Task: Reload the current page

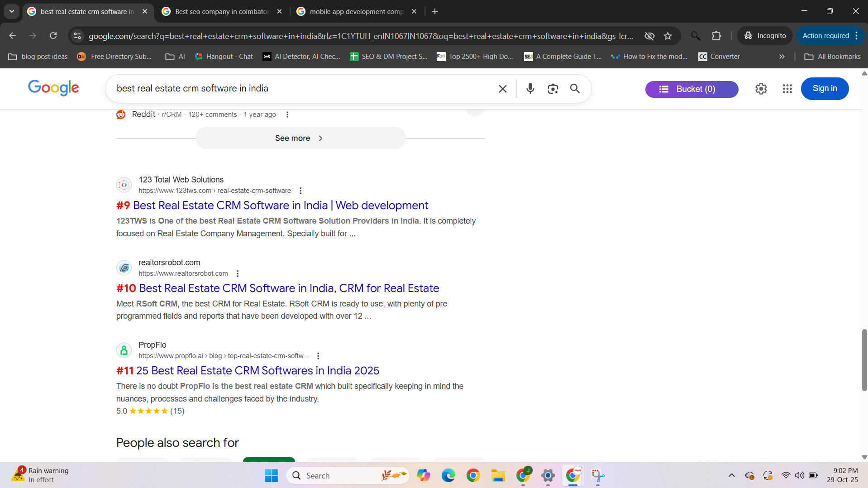Action: [53, 36]
